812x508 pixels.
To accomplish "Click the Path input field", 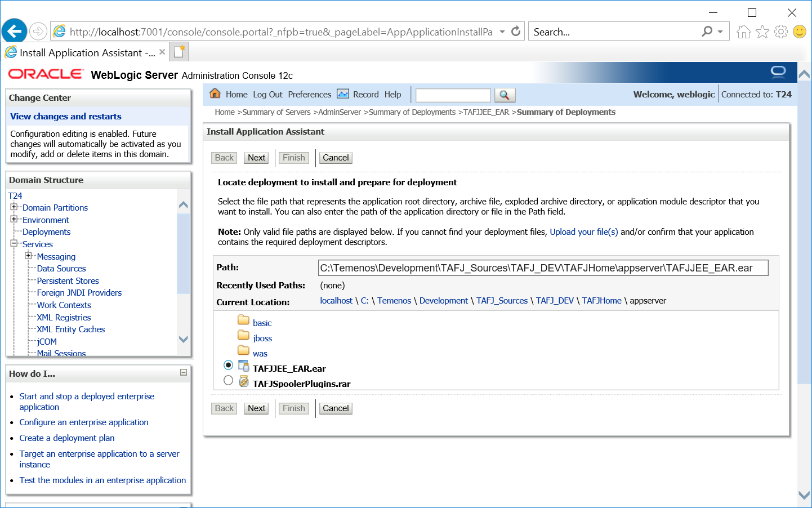I will pos(543,268).
